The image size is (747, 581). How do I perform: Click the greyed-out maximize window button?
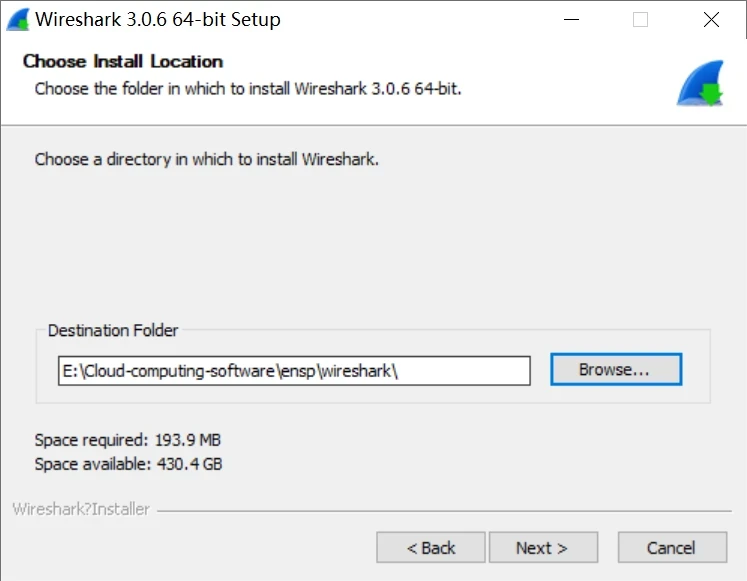coord(641,19)
